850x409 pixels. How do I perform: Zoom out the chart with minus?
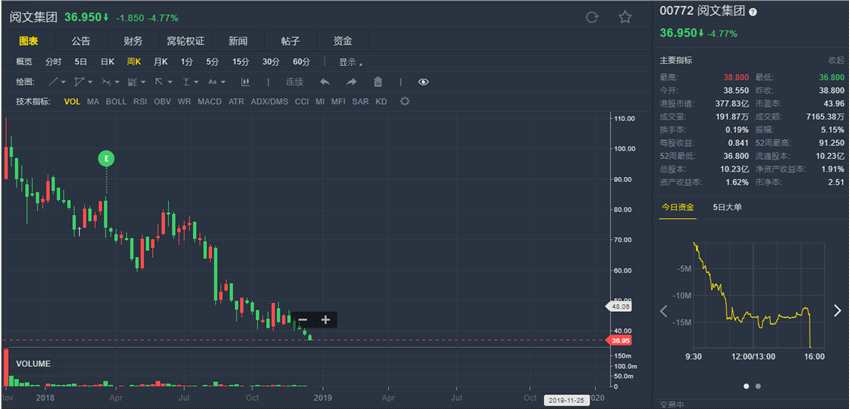tap(303, 319)
